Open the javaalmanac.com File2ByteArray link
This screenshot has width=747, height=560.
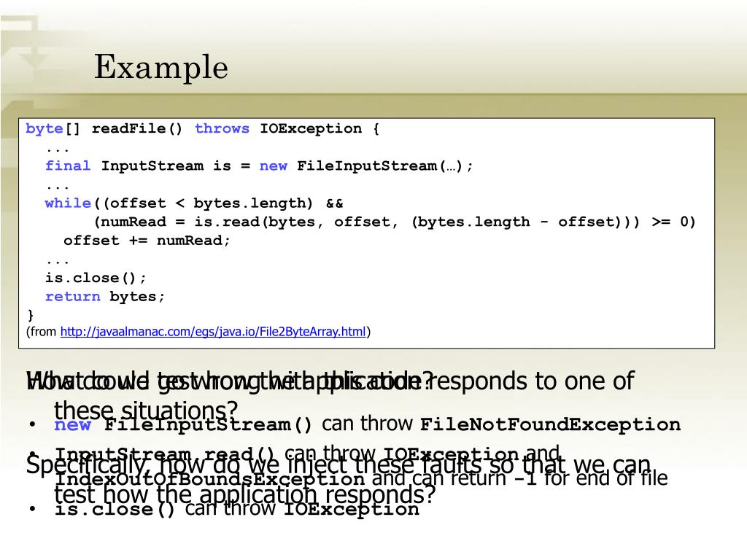tap(213, 332)
